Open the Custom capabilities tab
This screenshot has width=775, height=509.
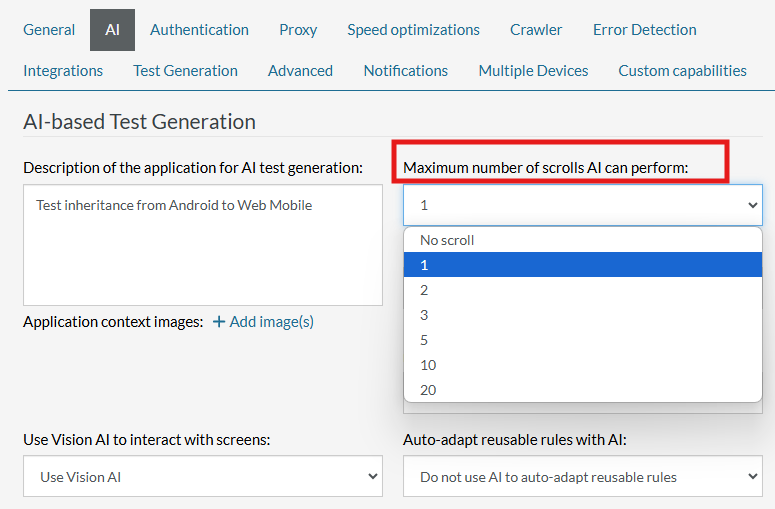click(x=682, y=71)
